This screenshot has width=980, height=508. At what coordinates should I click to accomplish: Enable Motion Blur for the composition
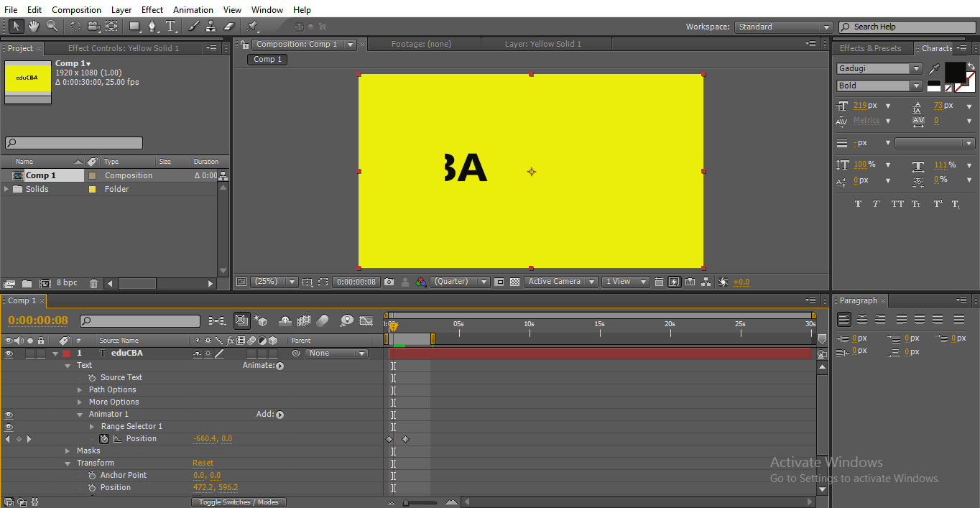coord(323,320)
